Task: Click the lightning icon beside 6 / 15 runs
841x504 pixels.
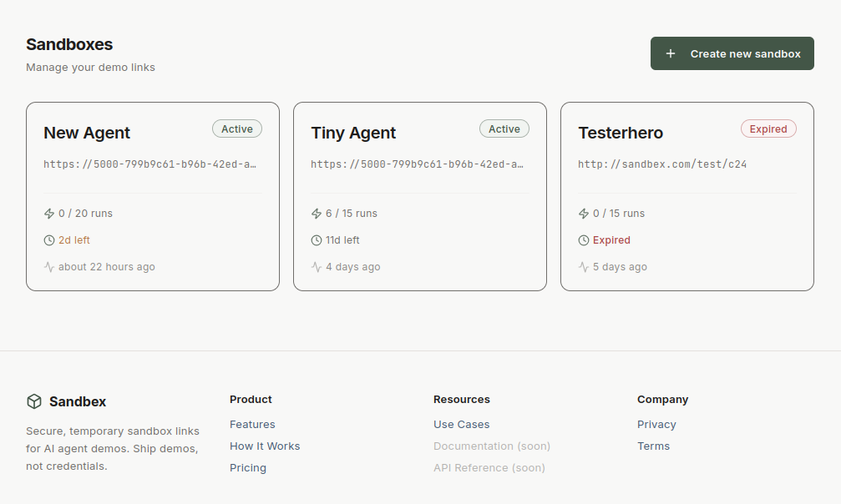Action: (x=317, y=214)
